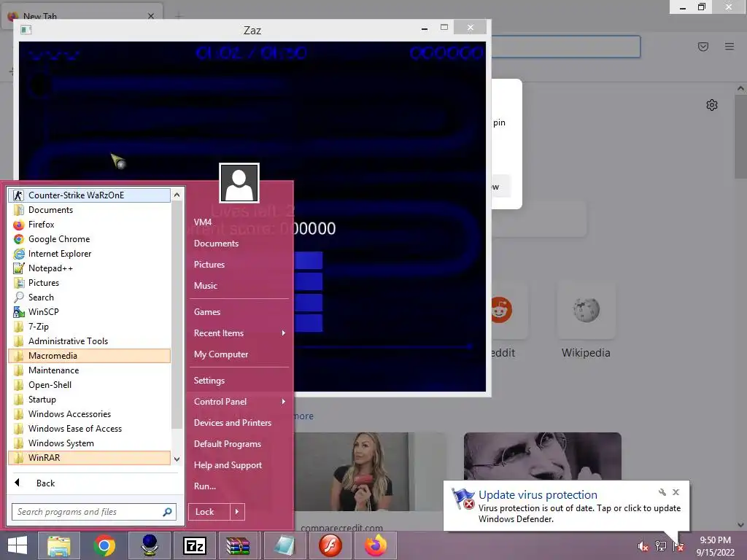The height and width of the screenshot is (560, 747).
Task: Open Search from the programs list
Action: coord(89,297)
